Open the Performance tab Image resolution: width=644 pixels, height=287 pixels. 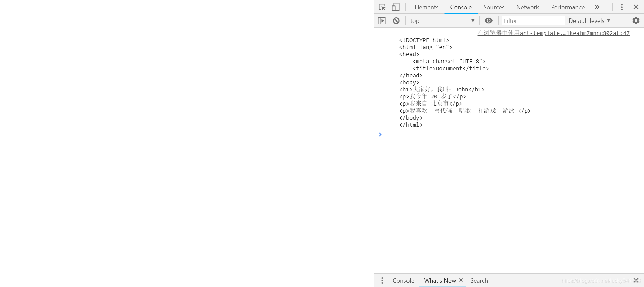[568, 7]
